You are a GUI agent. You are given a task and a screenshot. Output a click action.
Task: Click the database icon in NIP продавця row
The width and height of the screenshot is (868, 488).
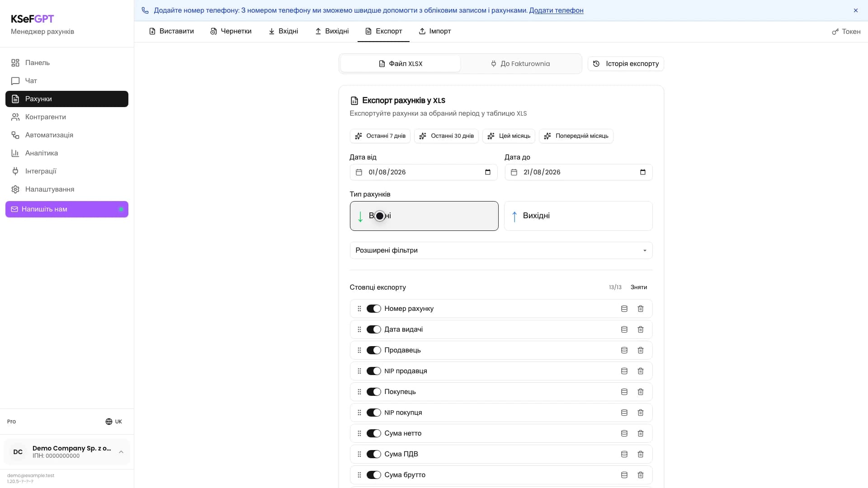tap(624, 371)
